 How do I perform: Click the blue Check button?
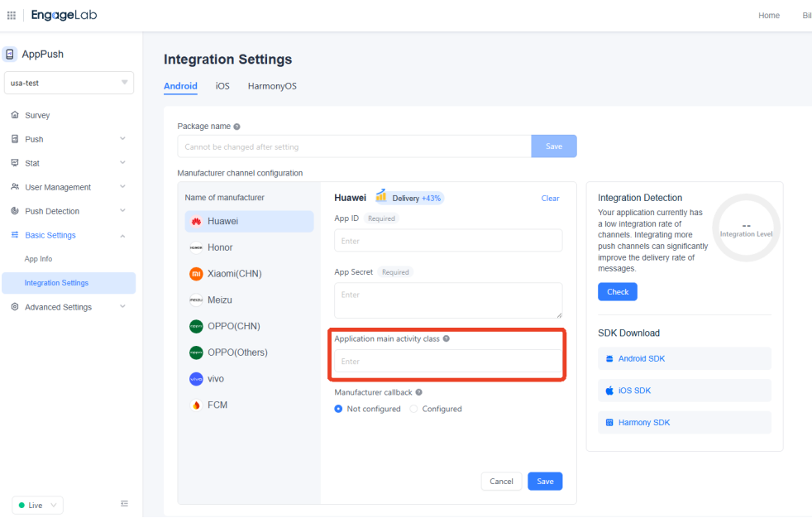coord(617,291)
